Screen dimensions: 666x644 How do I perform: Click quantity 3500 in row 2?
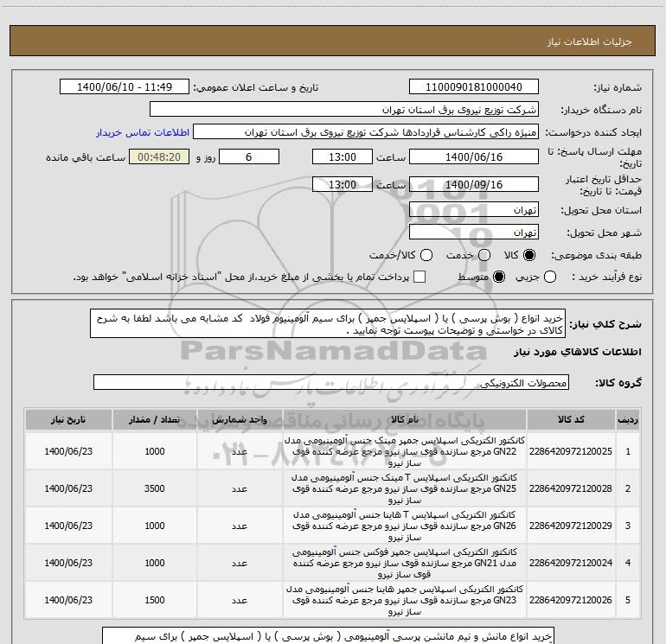(x=155, y=488)
